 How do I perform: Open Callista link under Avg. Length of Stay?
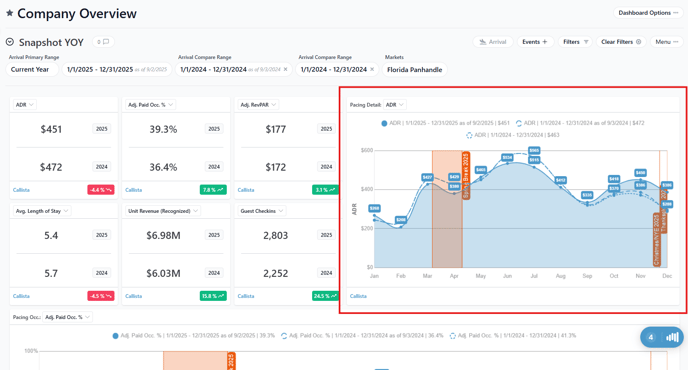(x=21, y=296)
